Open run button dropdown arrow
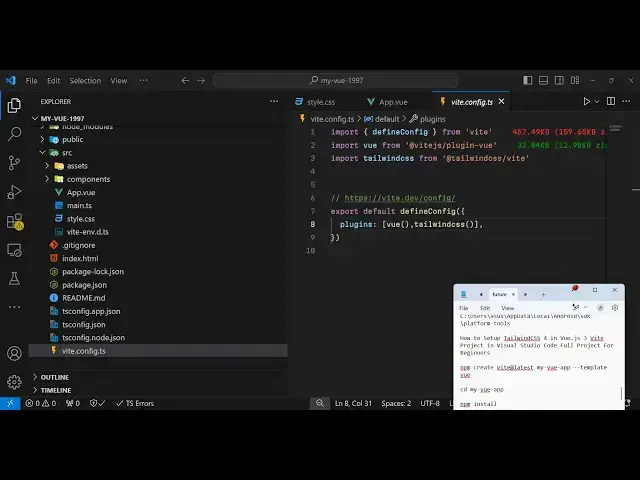Viewport: 640px width, 480px height. (597, 101)
